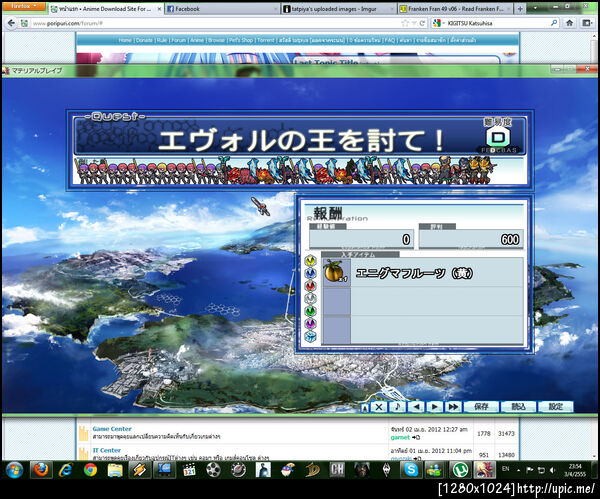This screenshot has height=499, width=600.
Task: Click the blue gem icon in reward panel
Action: tap(311, 273)
